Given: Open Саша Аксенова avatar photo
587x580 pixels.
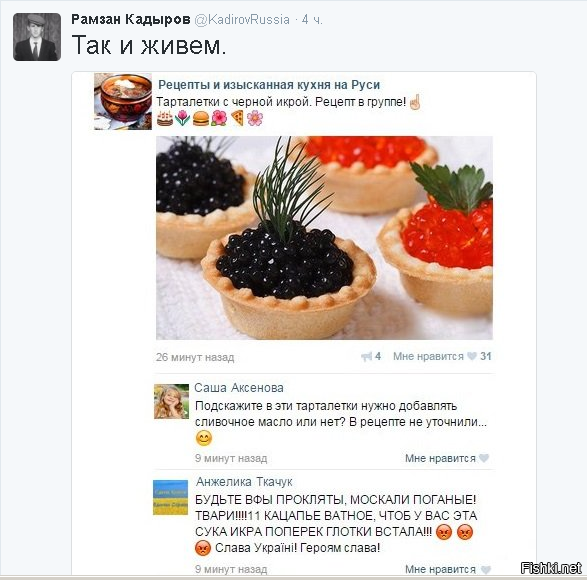Looking at the screenshot, I should (171, 401).
